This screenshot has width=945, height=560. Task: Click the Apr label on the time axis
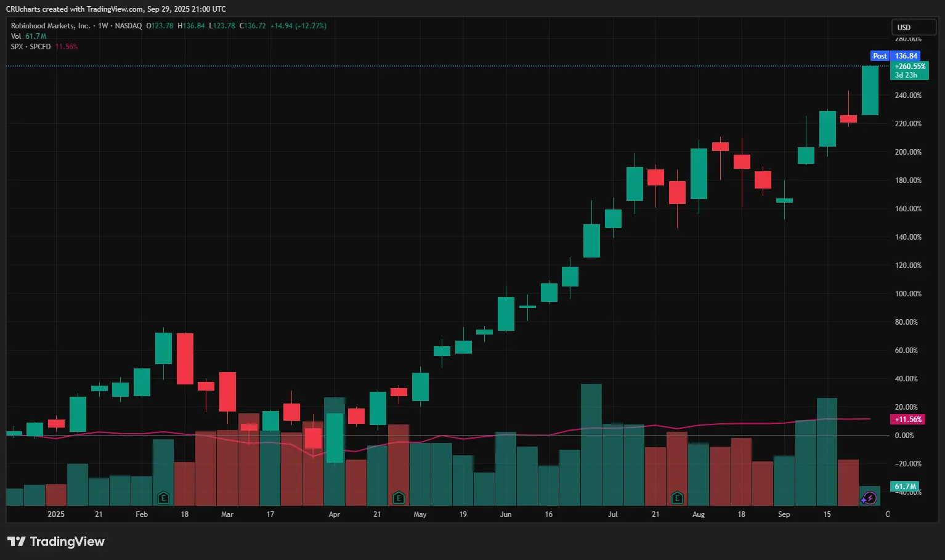tap(335, 514)
